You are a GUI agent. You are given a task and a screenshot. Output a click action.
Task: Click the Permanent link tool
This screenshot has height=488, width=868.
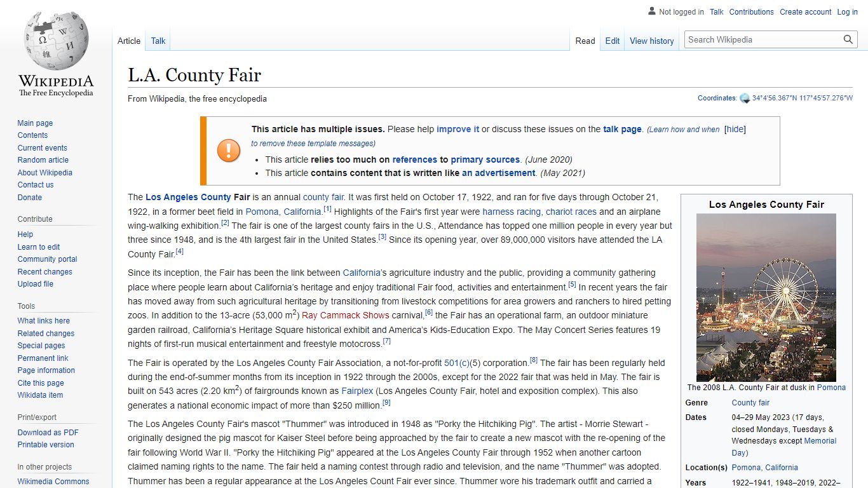pos(43,358)
